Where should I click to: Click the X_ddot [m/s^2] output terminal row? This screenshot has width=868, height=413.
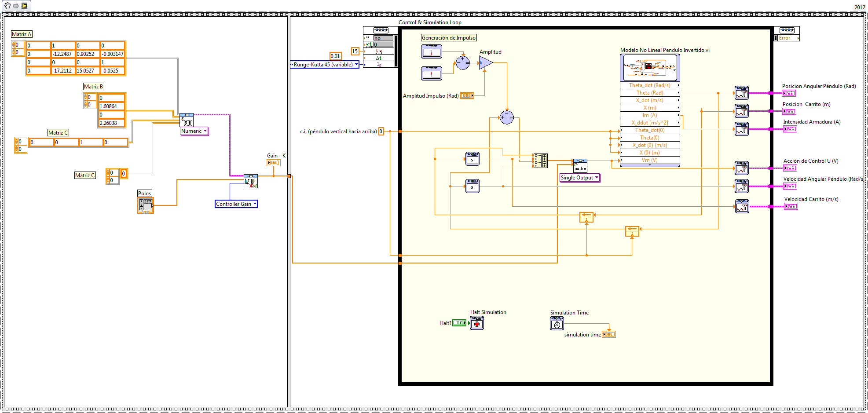(650, 123)
